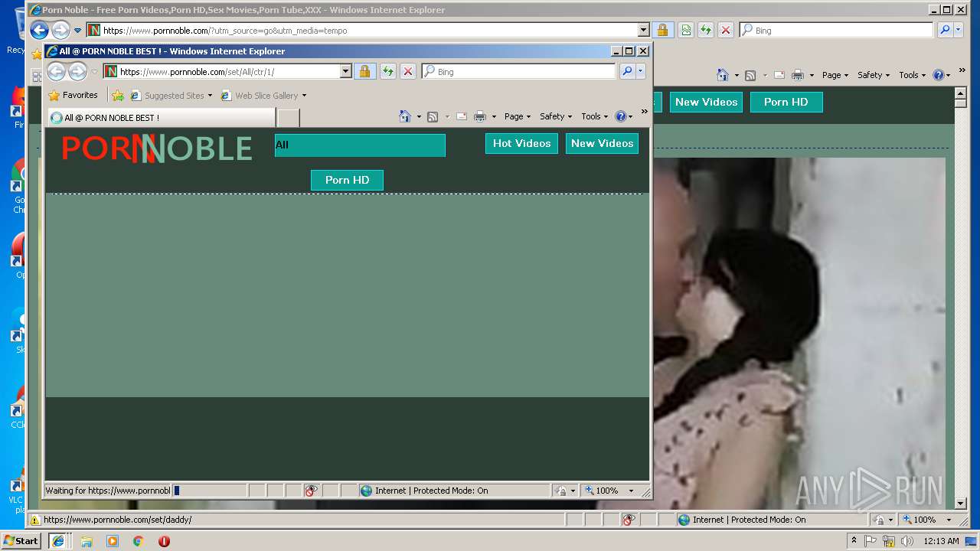Click the New Videos button in the front window
The height and width of the screenshot is (551, 980).
coord(602,144)
